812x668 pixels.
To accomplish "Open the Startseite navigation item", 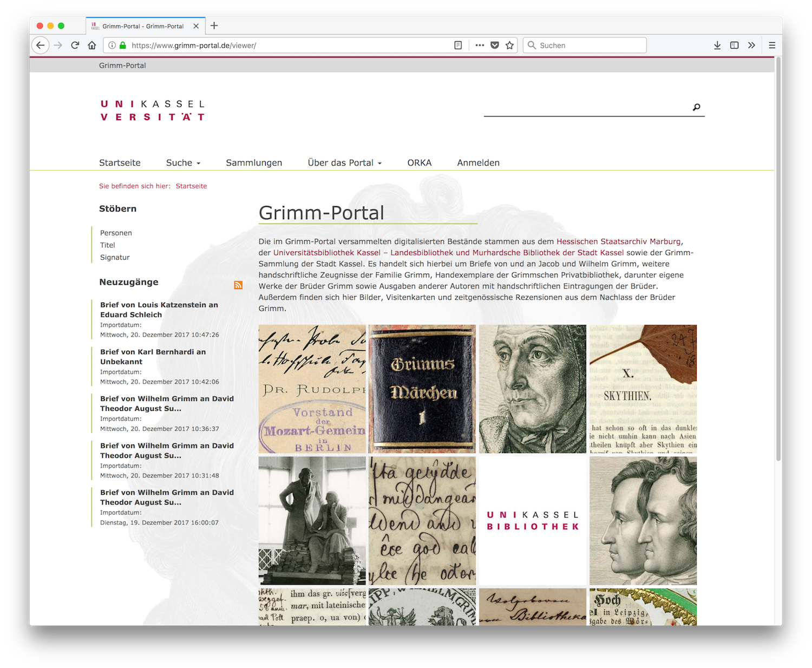I will (x=120, y=163).
